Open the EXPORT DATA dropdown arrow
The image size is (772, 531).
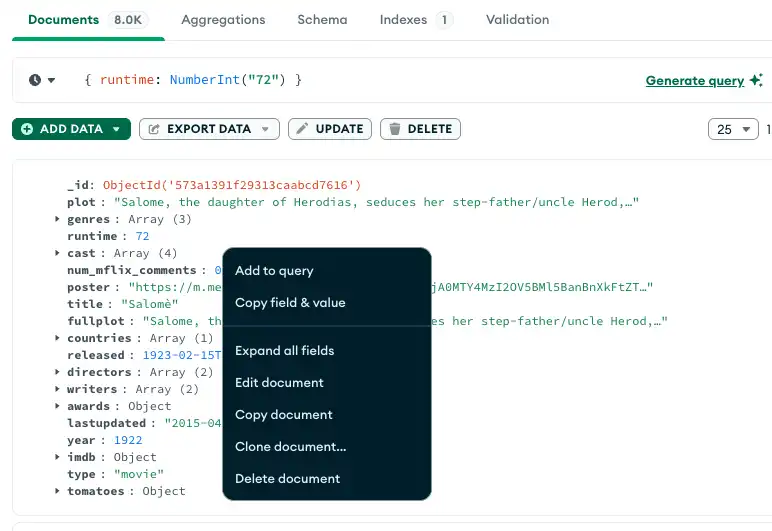pyautogui.click(x=265, y=129)
